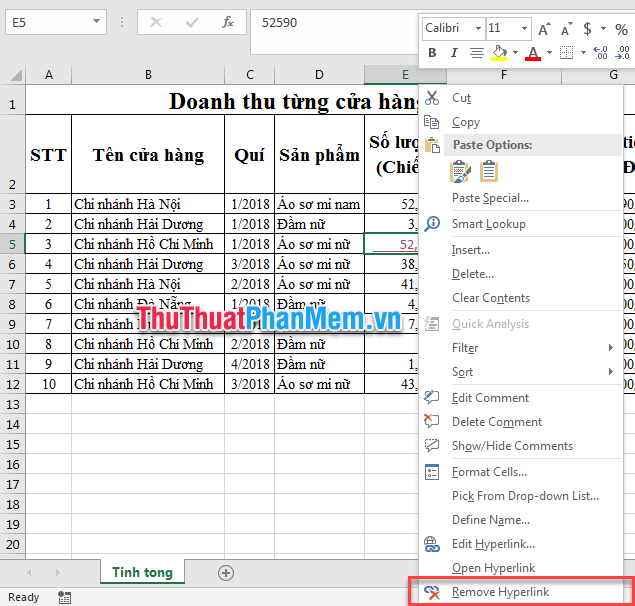Open the borders dropdown arrow
The height and width of the screenshot is (606, 635).
click(x=583, y=53)
